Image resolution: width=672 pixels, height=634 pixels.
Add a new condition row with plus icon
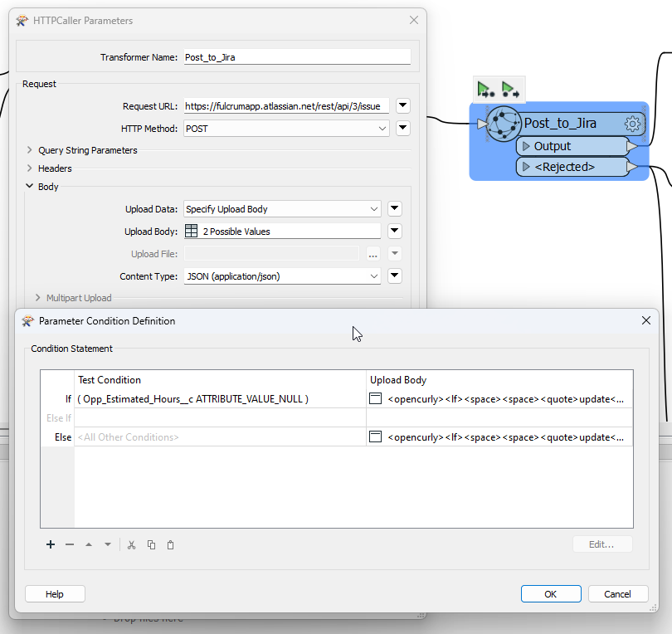pos(51,544)
